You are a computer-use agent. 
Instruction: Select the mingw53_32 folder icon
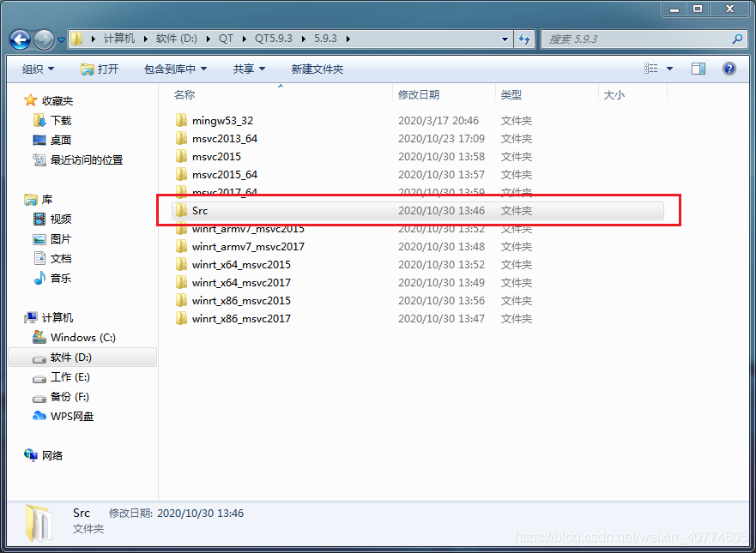(x=181, y=120)
